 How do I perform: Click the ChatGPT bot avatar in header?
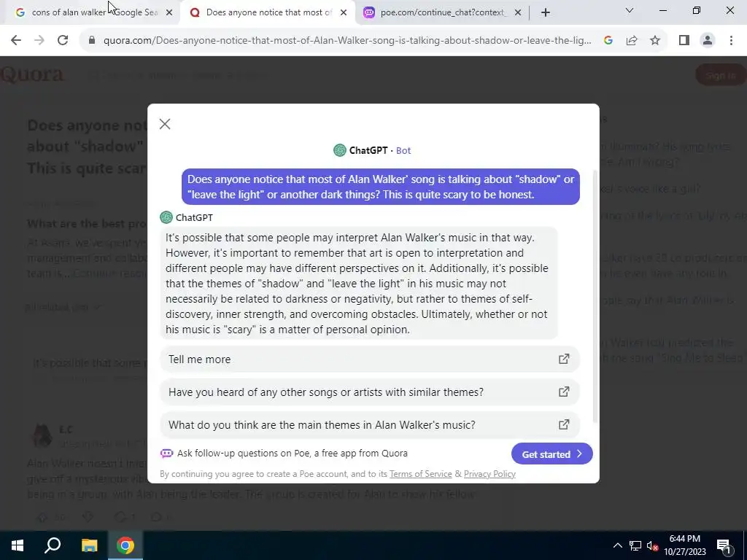(x=340, y=150)
